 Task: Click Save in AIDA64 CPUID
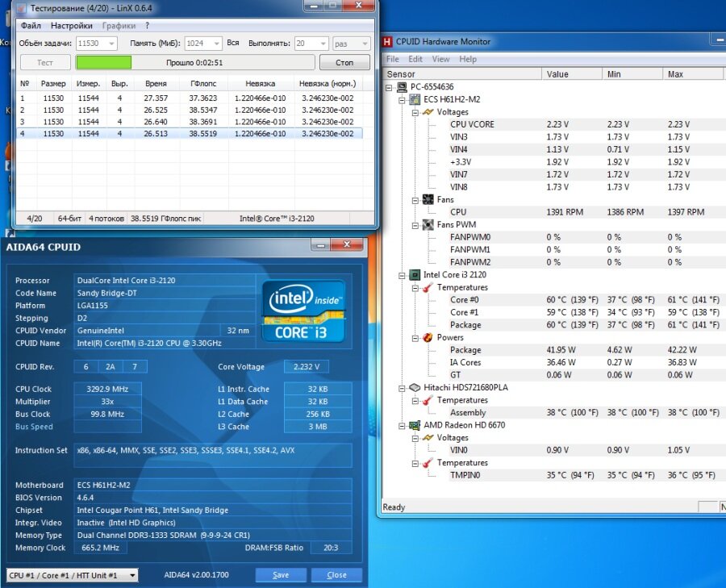tap(281, 574)
